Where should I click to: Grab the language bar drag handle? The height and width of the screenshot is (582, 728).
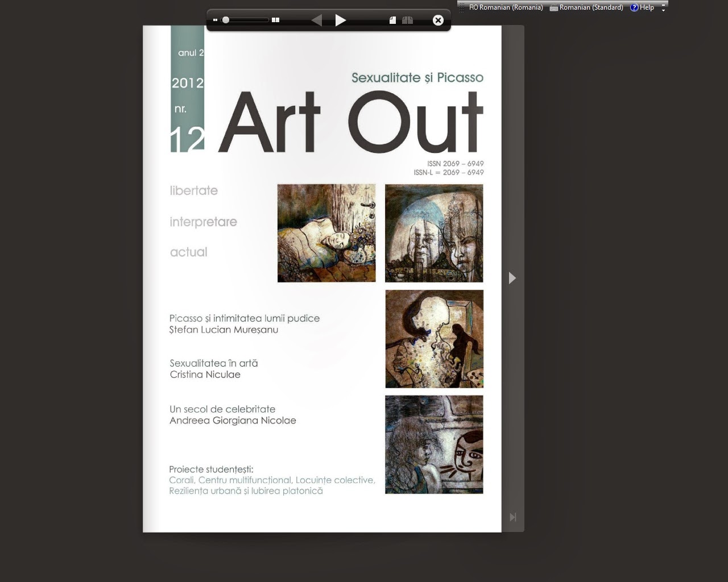tap(462, 7)
